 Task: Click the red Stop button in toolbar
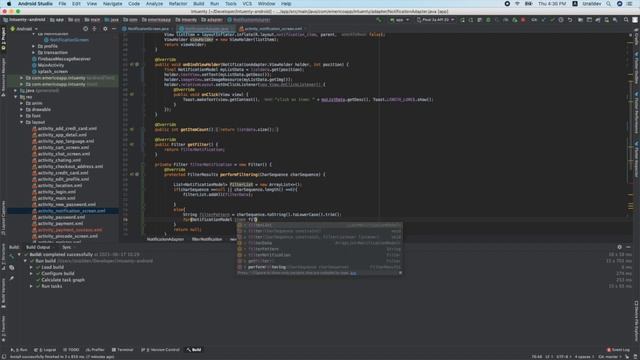point(523,20)
